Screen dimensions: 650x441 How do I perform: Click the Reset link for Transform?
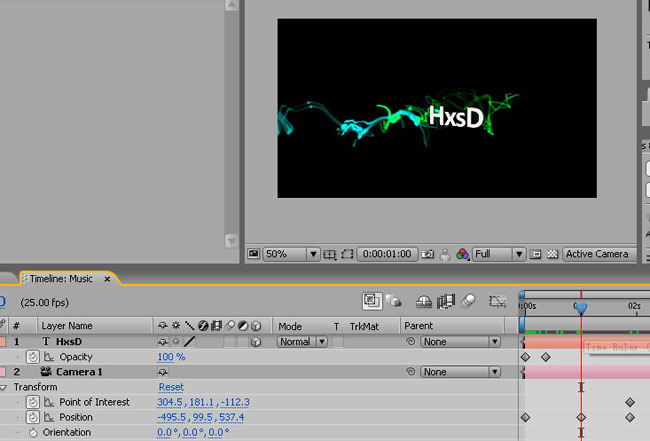170,387
